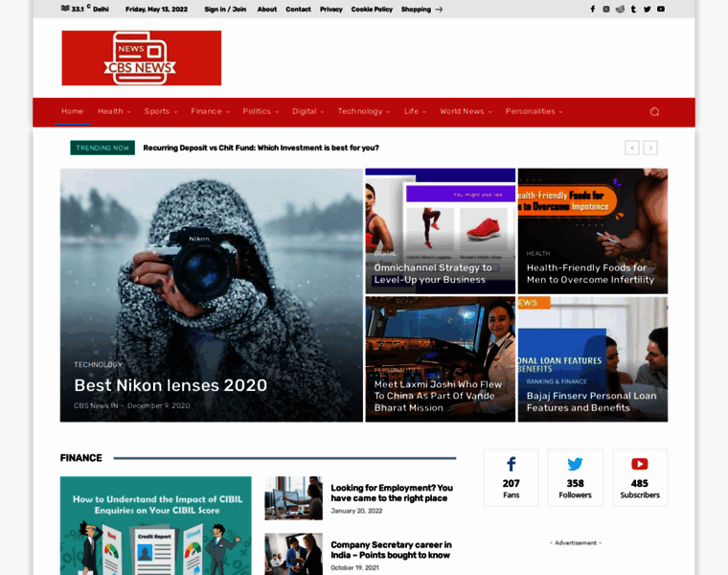Viewport: 728px width, 575px height.
Task: Open the YouTube icon in top bar
Action: pyautogui.click(x=661, y=9)
